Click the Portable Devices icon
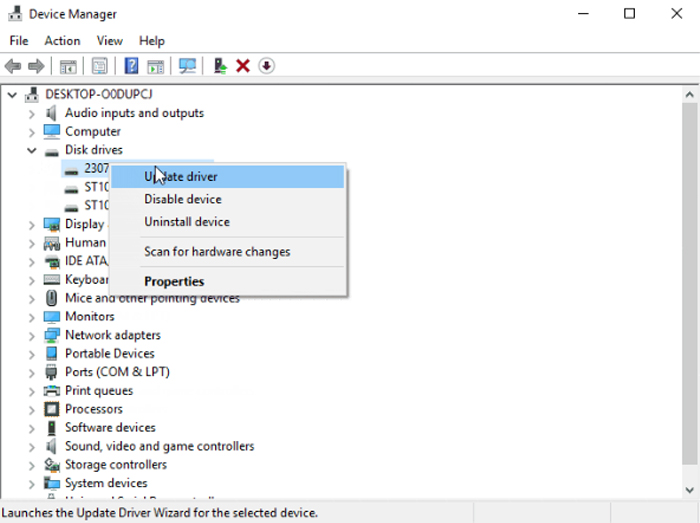This screenshot has height=523, width=700. click(x=52, y=353)
